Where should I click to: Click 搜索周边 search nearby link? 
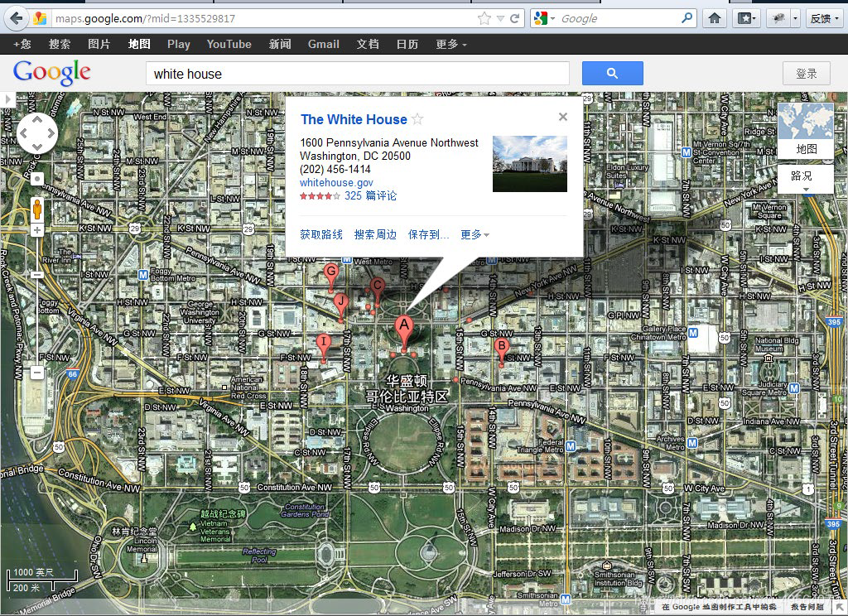(375, 234)
